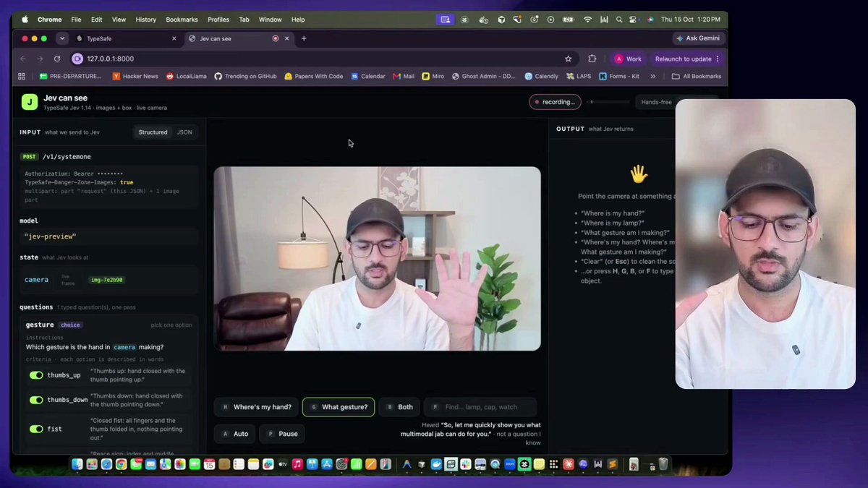The height and width of the screenshot is (488, 868).
Task: Click the "Where is my lamp?" suggestion
Action: coord(613,223)
